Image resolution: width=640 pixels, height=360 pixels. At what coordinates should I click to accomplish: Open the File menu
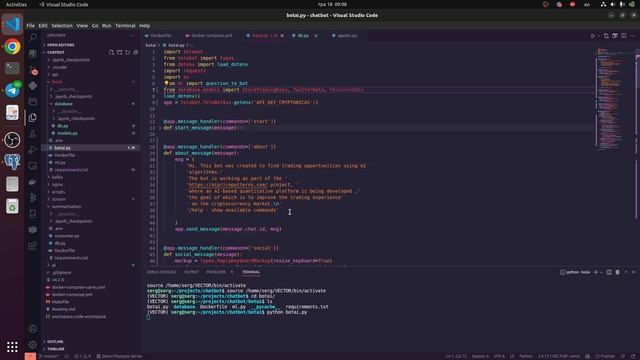[x=31, y=26]
